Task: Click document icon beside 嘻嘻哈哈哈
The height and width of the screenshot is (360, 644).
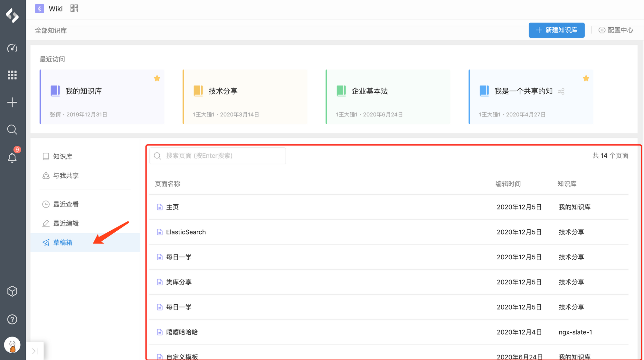Action: (160, 332)
